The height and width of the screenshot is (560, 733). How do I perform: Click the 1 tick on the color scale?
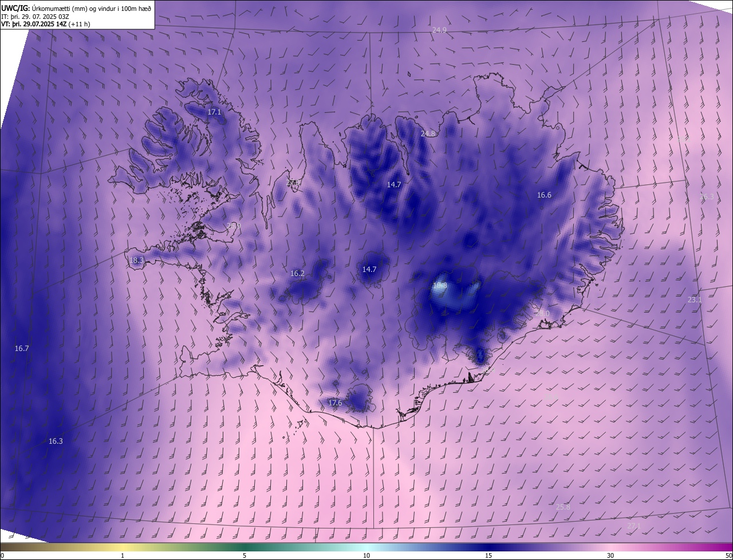pos(123,556)
